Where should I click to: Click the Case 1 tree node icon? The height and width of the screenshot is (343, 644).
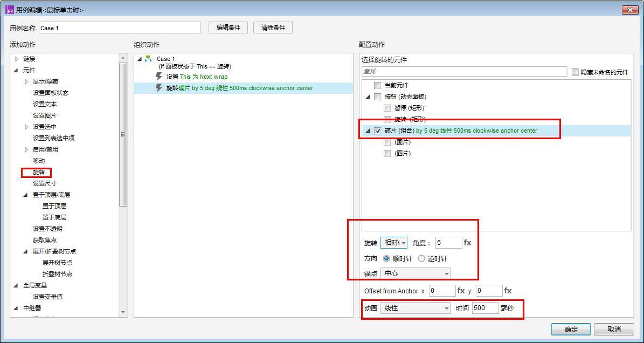(x=148, y=59)
